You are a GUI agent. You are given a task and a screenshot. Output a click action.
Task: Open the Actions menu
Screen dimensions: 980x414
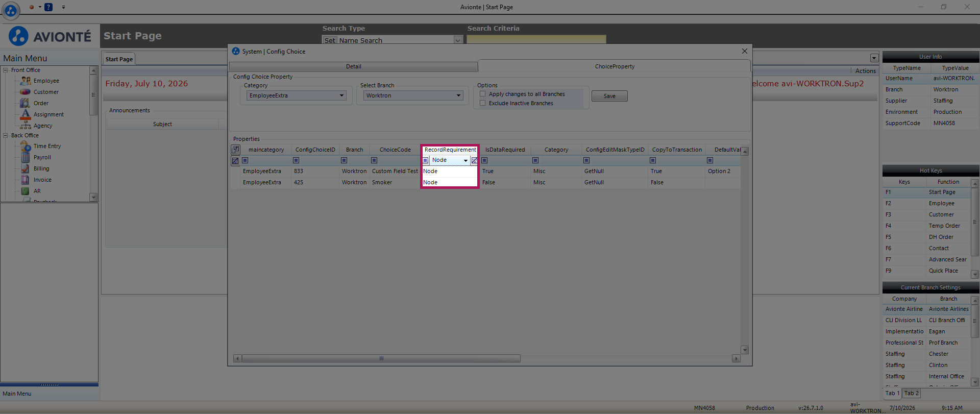coord(865,71)
